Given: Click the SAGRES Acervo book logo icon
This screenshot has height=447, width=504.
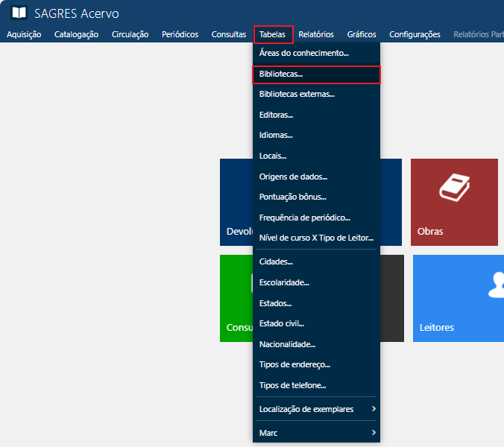Looking at the screenshot, I should tap(19, 13).
